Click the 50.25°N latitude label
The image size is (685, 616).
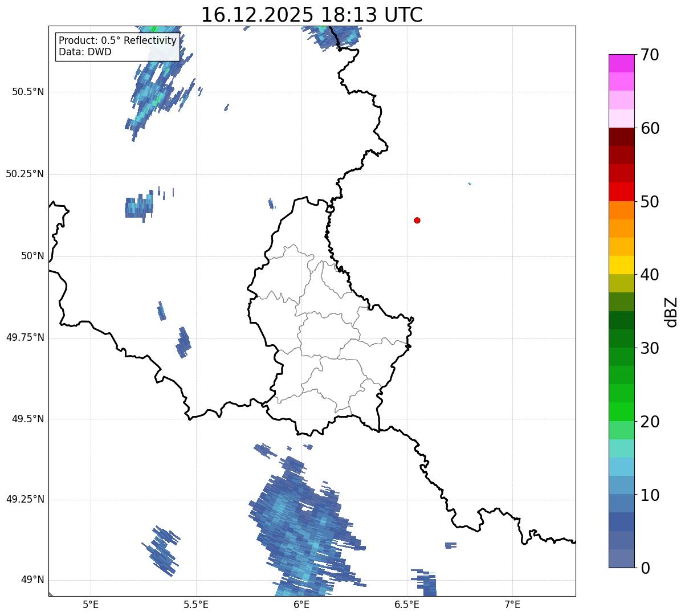tap(25, 174)
